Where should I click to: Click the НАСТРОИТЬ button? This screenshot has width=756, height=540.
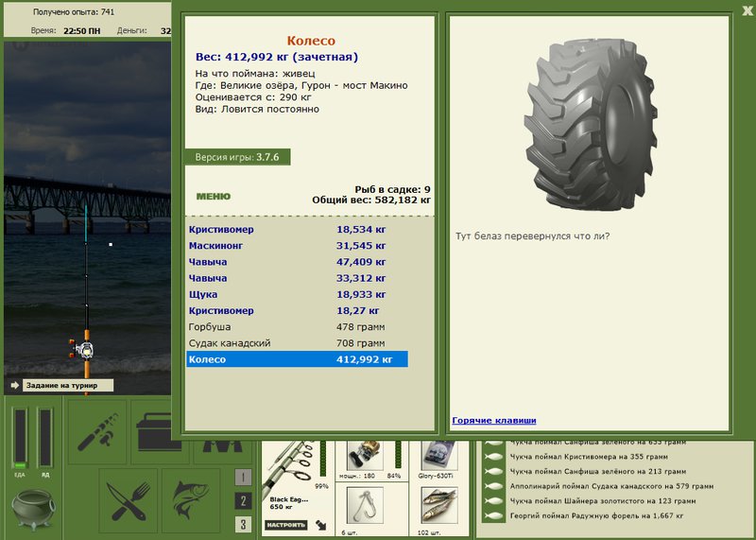(x=286, y=525)
